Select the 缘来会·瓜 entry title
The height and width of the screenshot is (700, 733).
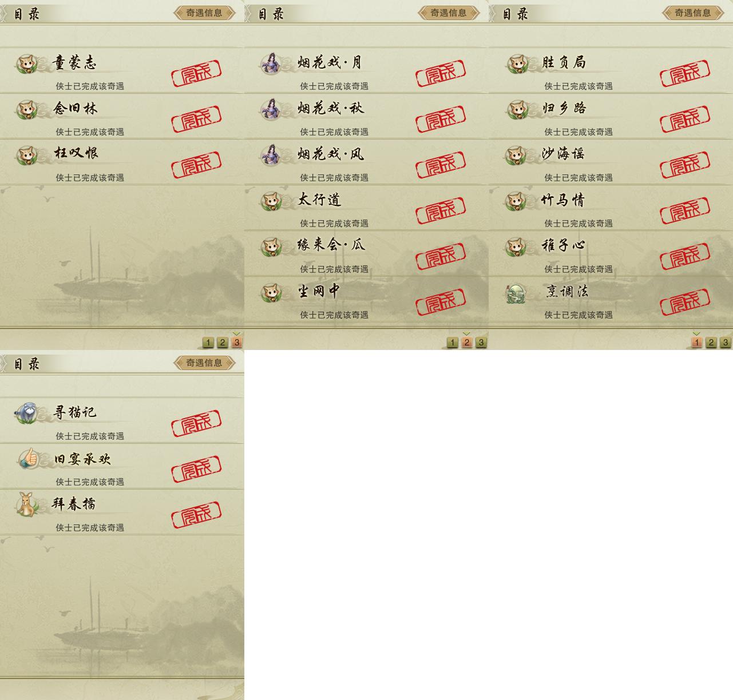tap(331, 245)
